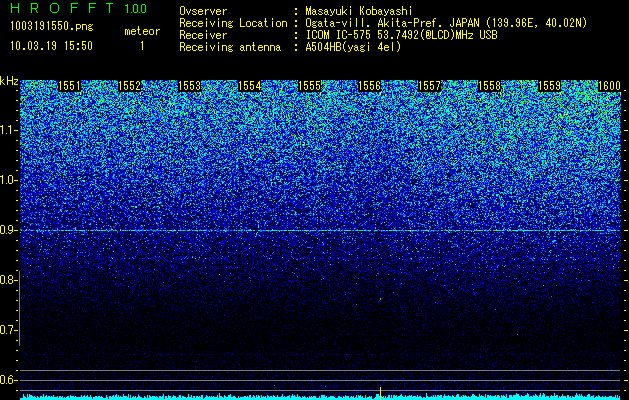Click the 1.0 kHz axis label
Viewport: 629px width, 400px height.
9,180
